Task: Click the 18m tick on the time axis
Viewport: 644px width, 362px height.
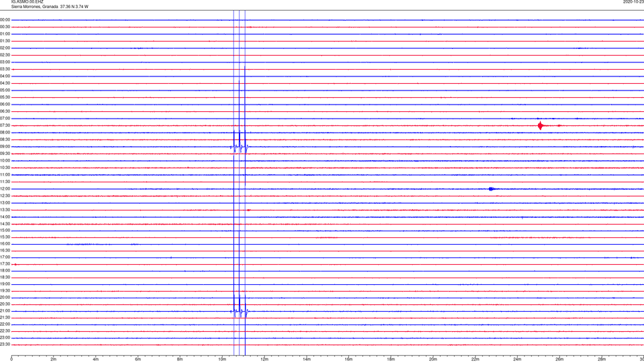Action: (x=391, y=359)
